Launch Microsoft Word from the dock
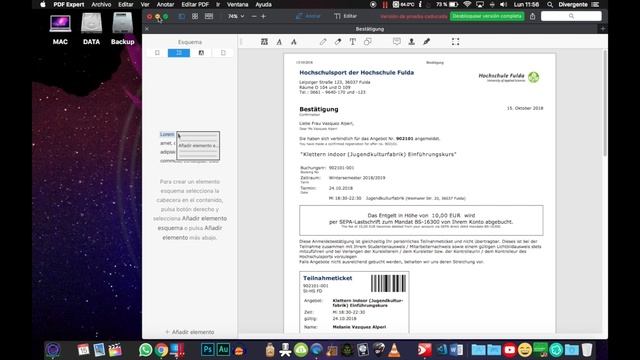The image size is (640, 360). tap(457, 350)
